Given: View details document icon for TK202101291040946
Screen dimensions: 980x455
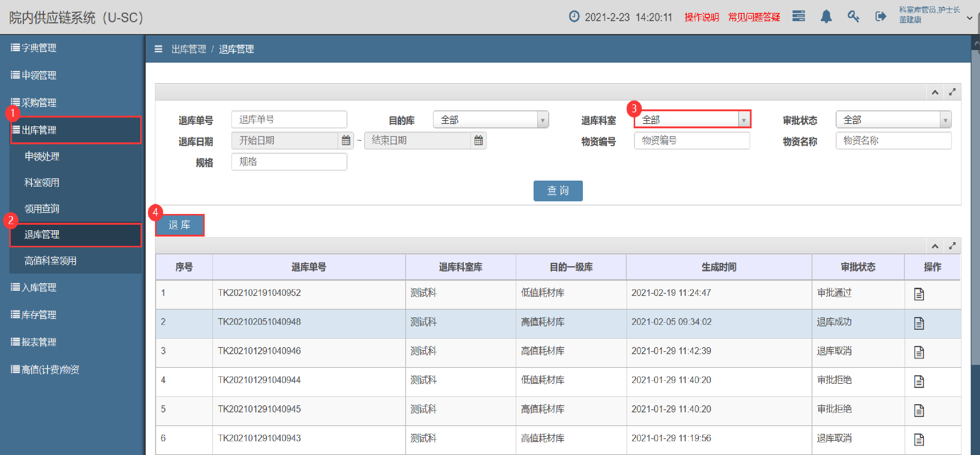Looking at the screenshot, I should [x=919, y=352].
